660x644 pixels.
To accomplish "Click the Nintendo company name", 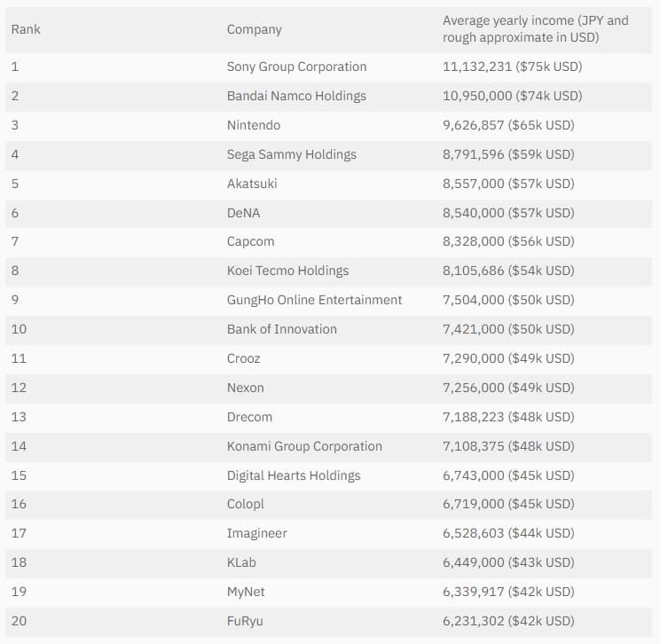I will pos(254,125).
